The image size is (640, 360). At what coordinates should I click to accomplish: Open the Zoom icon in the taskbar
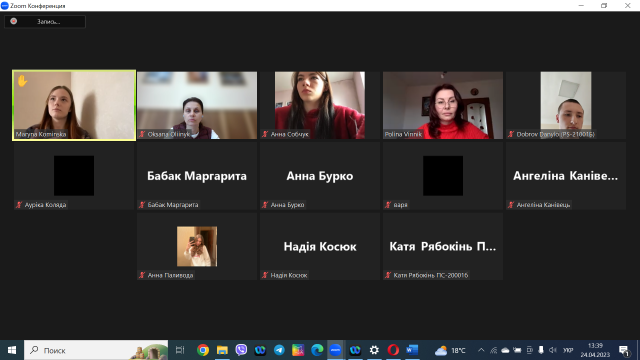click(335, 350)
